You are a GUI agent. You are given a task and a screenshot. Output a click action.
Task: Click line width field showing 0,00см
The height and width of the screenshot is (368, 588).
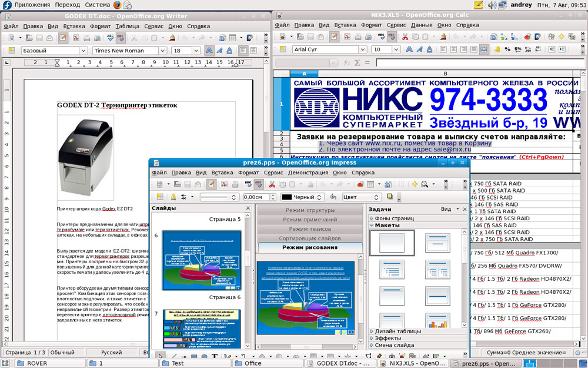tap(256, 197)
